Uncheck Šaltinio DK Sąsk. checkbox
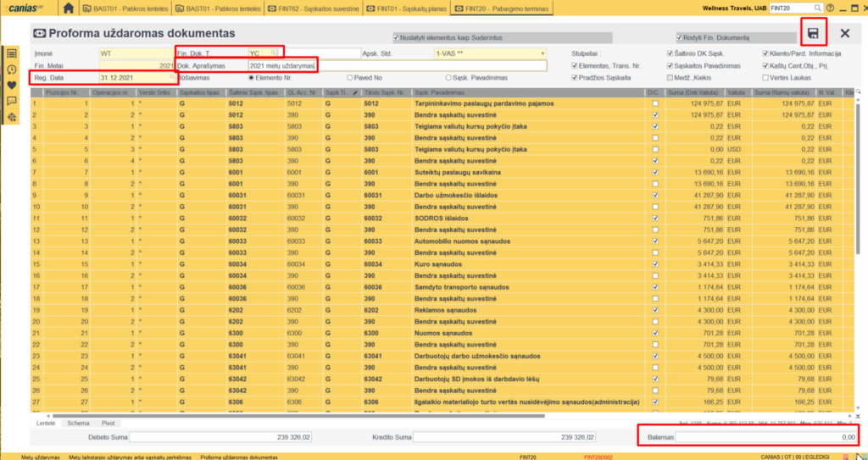This screenshot has height=460, width=868. [670, 53]
